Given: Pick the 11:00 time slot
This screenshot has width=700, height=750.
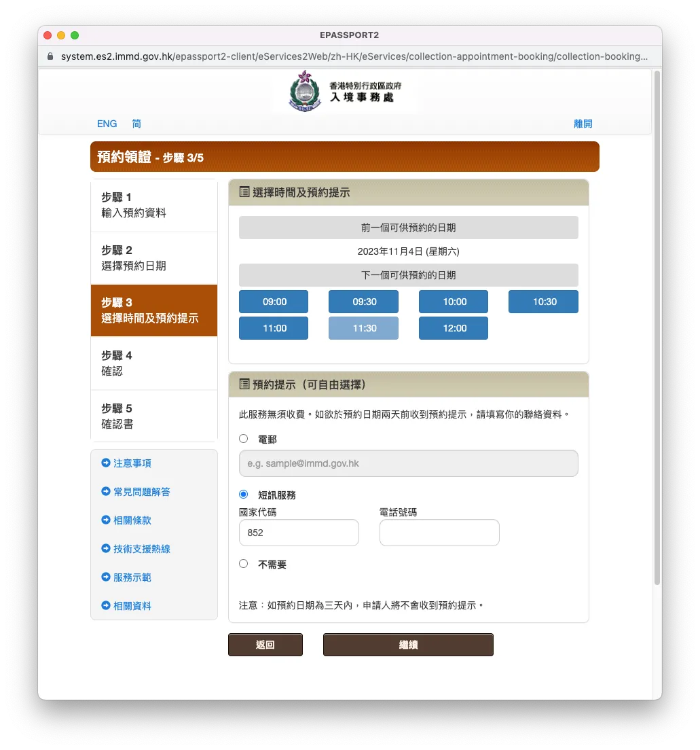Looking at the screenshot, I should coord(274,328).
